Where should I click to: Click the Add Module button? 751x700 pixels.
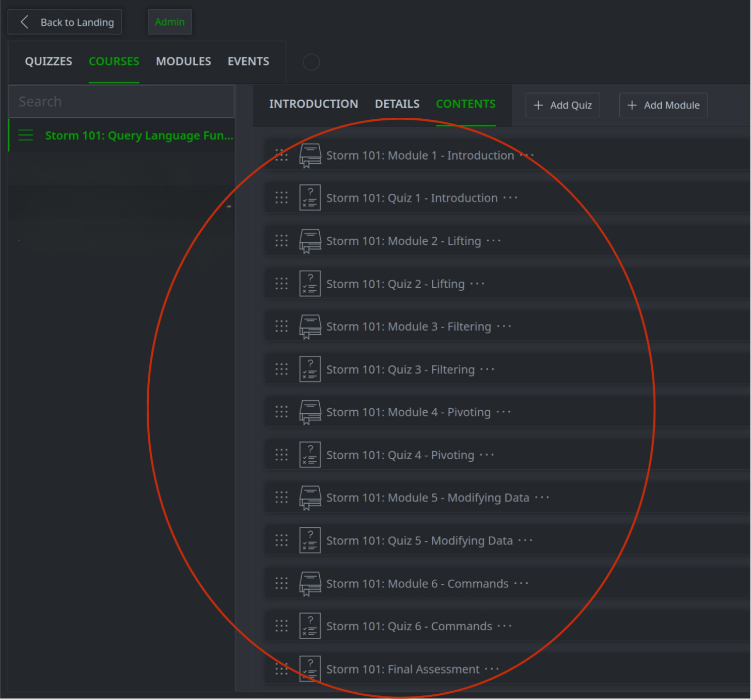pos(663,105)
